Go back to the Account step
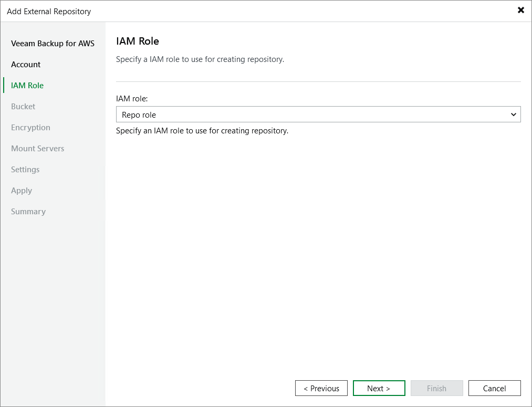The width and height of the screenshot is (532, 407). tap(26, 65)
